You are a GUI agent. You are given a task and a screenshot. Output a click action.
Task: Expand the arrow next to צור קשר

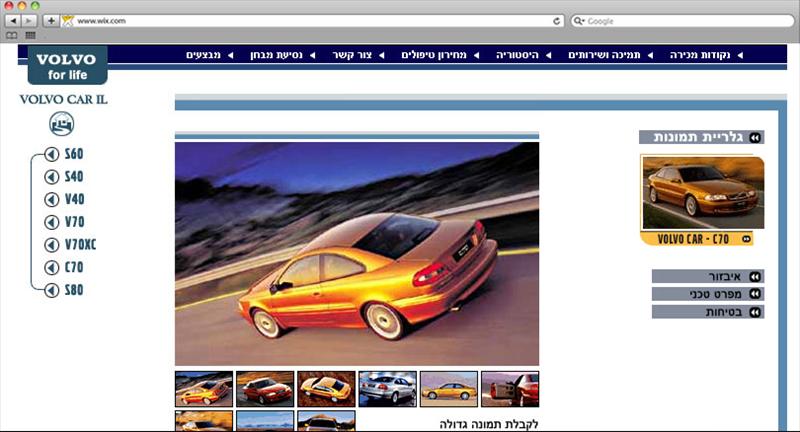tap(382, 55)
